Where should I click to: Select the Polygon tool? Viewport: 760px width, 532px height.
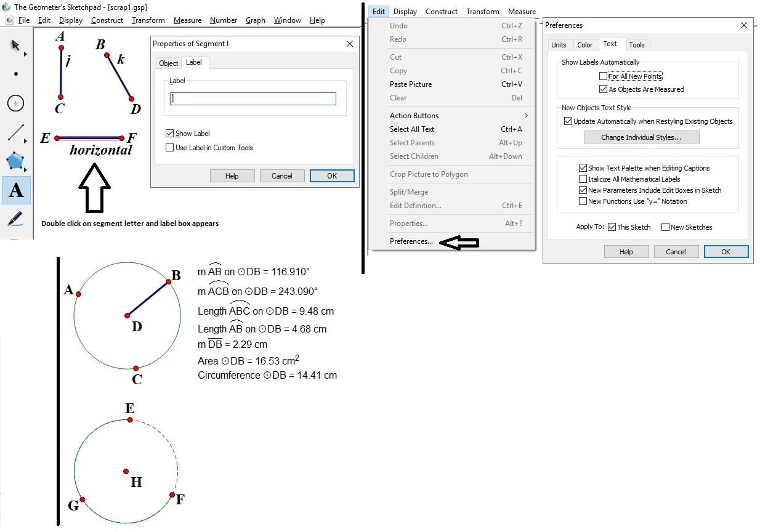pos(16,161)
